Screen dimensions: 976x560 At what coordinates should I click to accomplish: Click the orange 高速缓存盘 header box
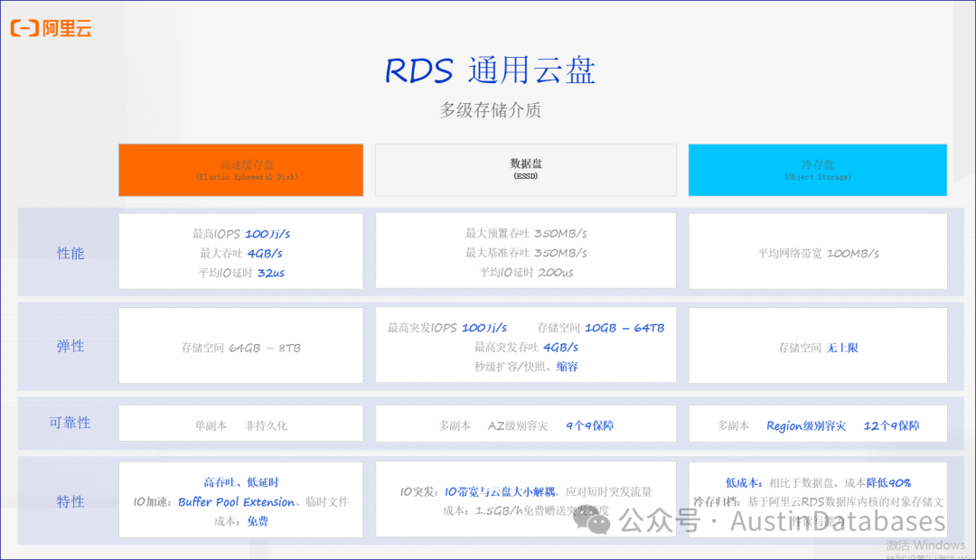pos(241,170)
